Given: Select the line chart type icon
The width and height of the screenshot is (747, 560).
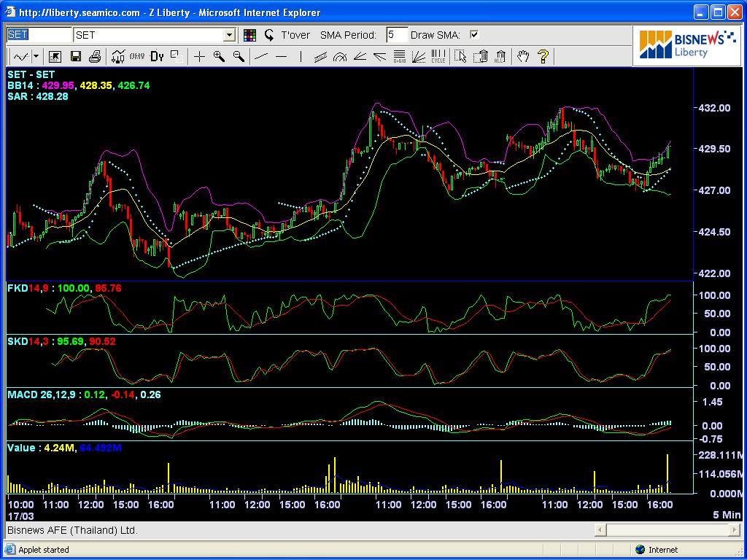Looking at the screenshot, I should [21, 57].
